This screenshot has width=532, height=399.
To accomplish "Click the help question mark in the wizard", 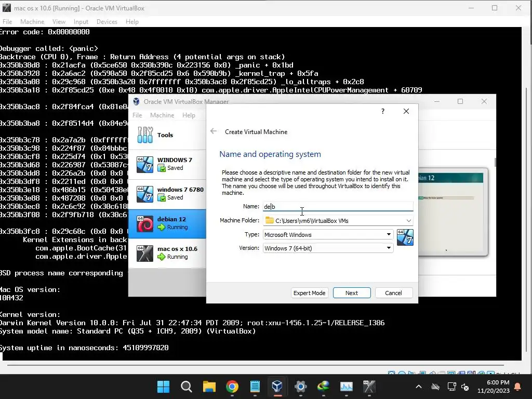I will 383,111.
